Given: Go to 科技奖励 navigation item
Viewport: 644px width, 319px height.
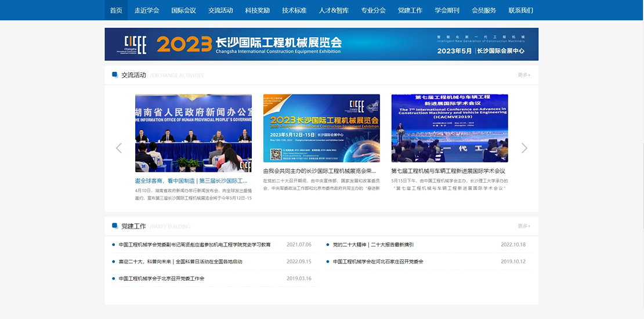Looking at the screenshot, I should (258, 10).
